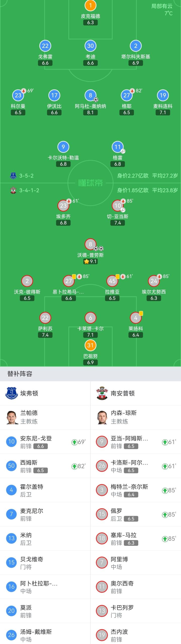181x644 pixels.
Task: Tap 萨利苏 number 22 defender circle
Action: pyautogui.click(x=45, y=318)
